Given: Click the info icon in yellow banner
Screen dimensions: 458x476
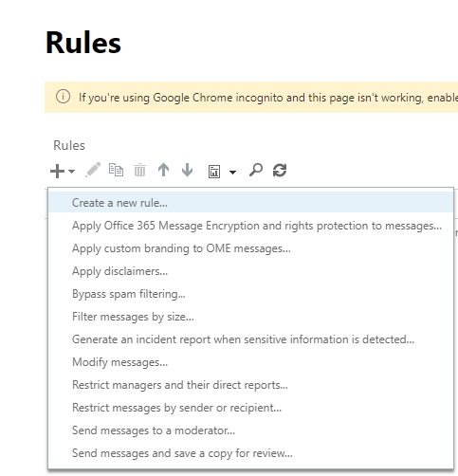Looking at the screenshot, I should click(63, 97).
